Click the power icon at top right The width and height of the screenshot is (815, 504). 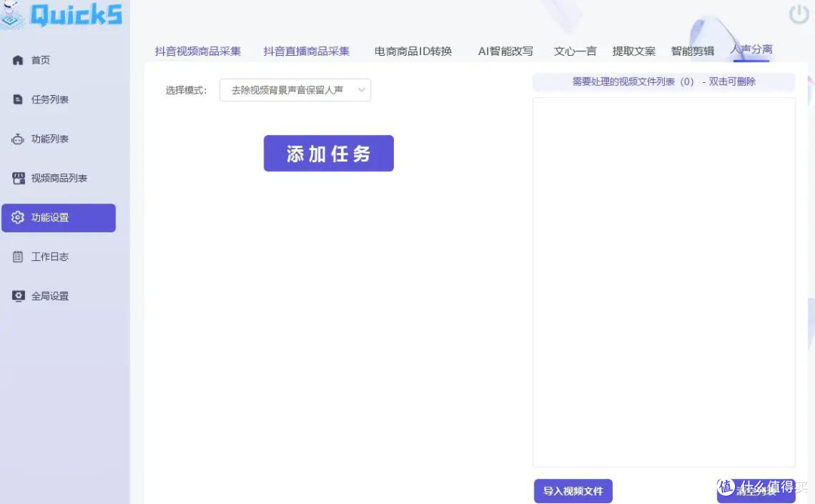pyautogui.click(x=799, y=14)
